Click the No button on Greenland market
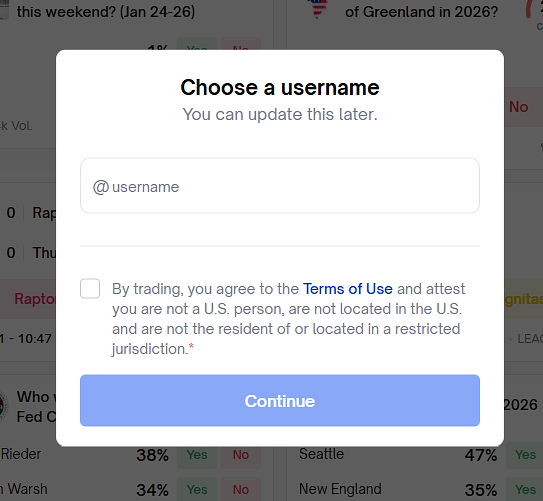 pyautogui.click(x=521, y=107)
